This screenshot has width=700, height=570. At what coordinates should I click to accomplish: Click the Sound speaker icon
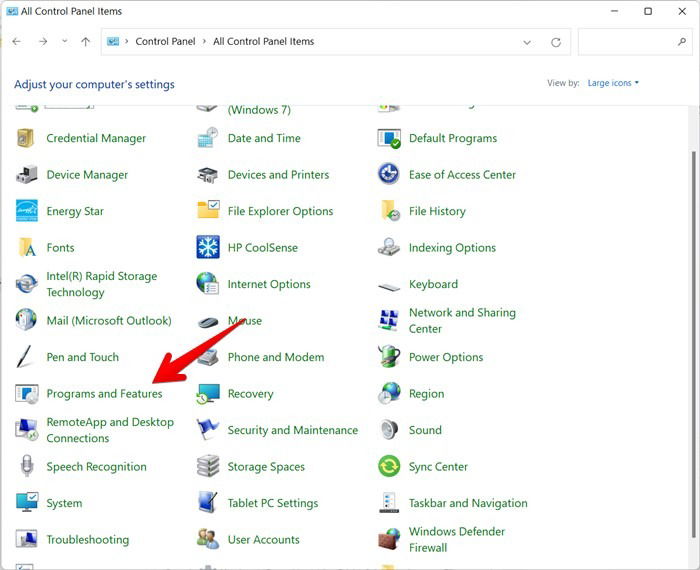(389, 430)
